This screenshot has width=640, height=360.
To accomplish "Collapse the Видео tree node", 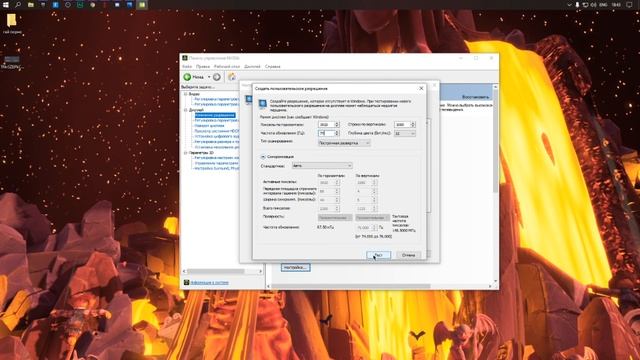I will (x=185, y=94).
